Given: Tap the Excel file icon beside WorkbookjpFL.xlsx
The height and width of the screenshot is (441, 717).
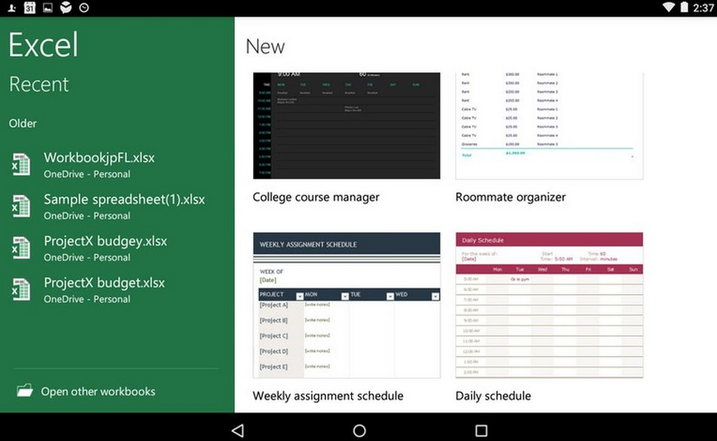Looking at the screenshot, I should 21,165.
